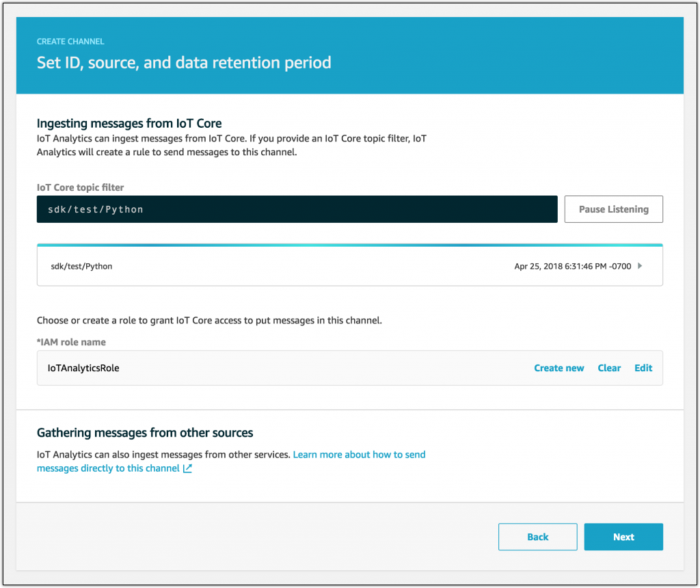Viewport: 700px width, 588px height.
Task: Select the sdk/test/Python message row
Action: tap(349, 266)
